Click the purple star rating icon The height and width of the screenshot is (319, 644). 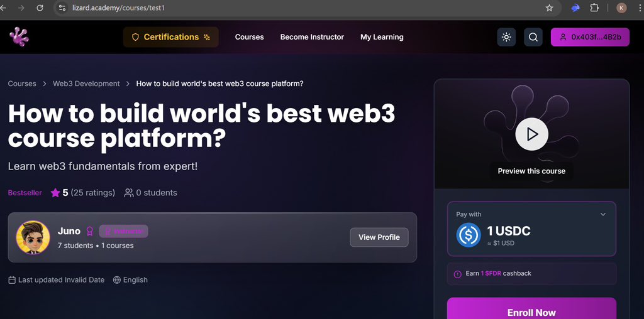point(55,193)
